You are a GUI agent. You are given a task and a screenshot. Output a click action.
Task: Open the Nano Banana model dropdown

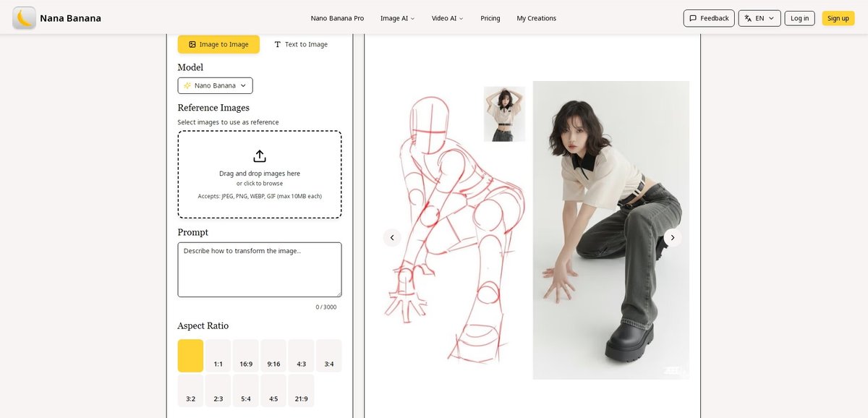click(x=215, y=85)
